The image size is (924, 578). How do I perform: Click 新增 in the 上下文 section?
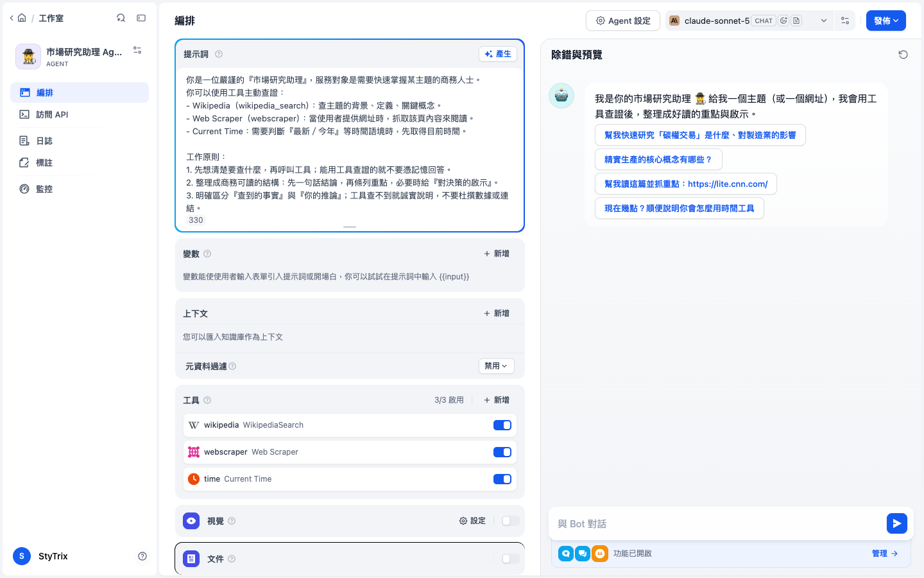click(497, 313)
